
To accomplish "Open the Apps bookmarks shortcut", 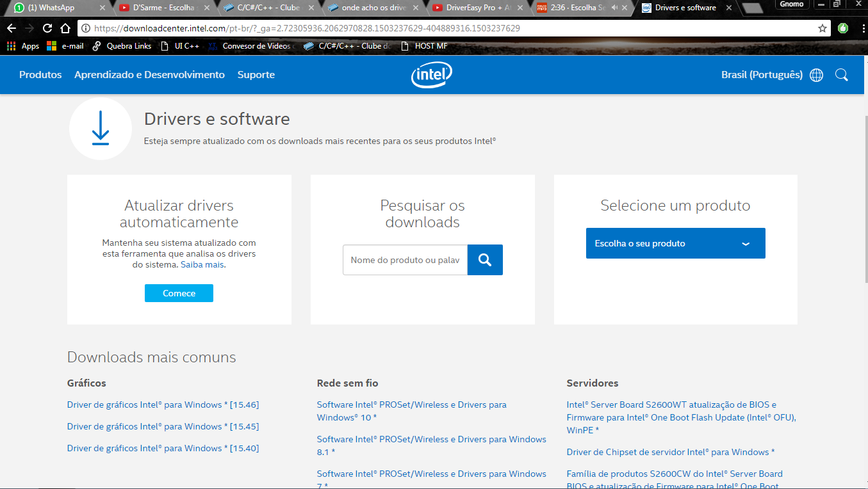I will pyautogui.click(x=23, y=46).
